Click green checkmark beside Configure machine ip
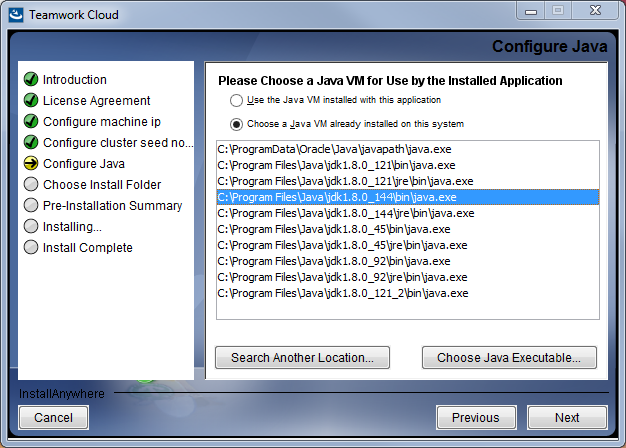 [x=31, y=121]
